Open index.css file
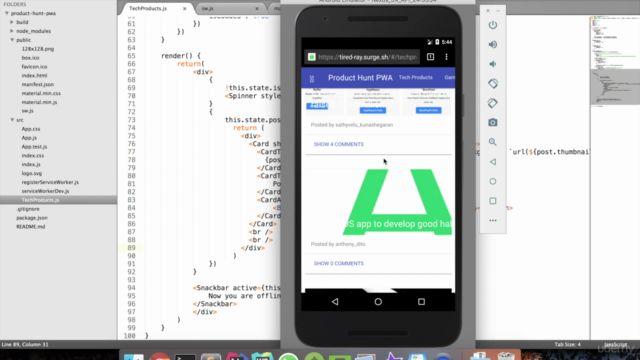 pyautogui.click(x=33, y=156)
